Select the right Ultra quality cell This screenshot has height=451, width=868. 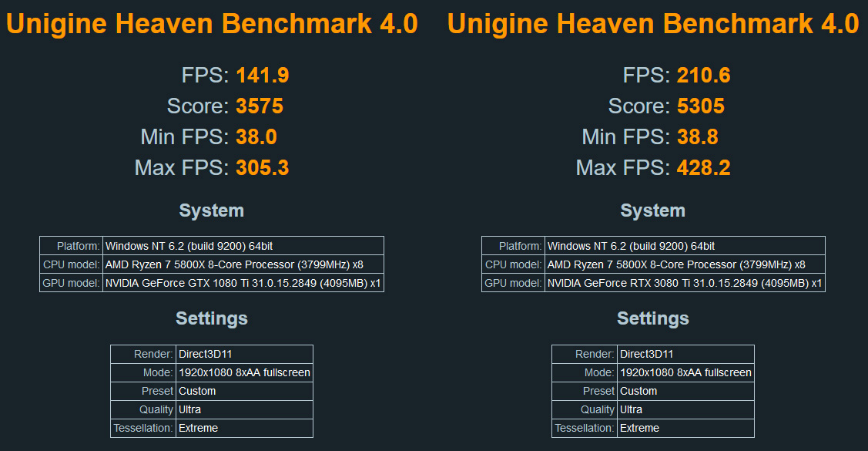pyautogui.click(x=685, y=409)
